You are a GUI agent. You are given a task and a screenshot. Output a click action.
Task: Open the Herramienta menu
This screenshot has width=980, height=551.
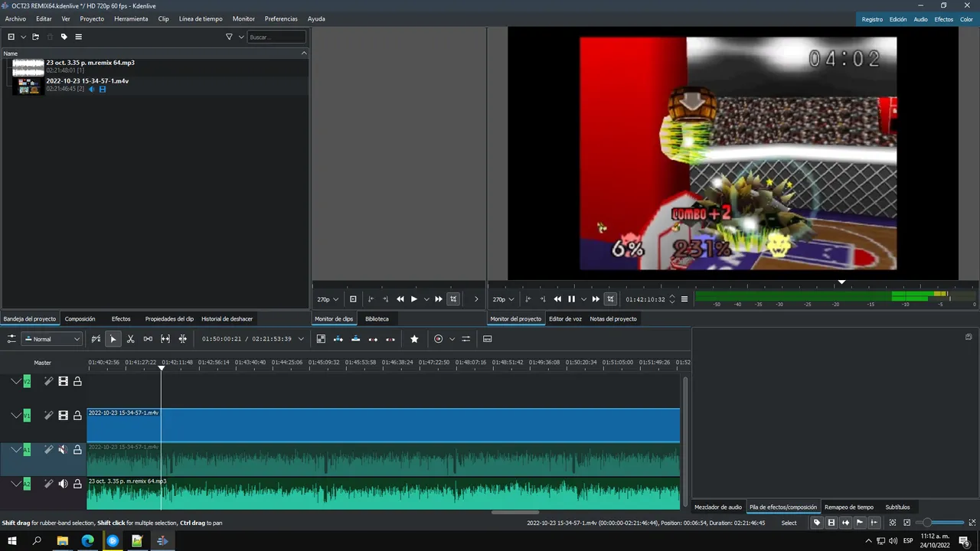(x=131, y=18)
